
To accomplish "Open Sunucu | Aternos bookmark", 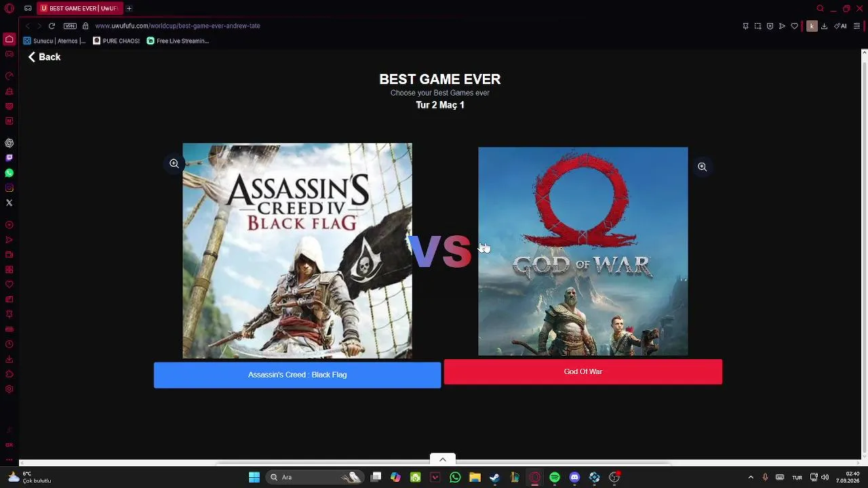I will pyautogui.click(x=55, y=41).
